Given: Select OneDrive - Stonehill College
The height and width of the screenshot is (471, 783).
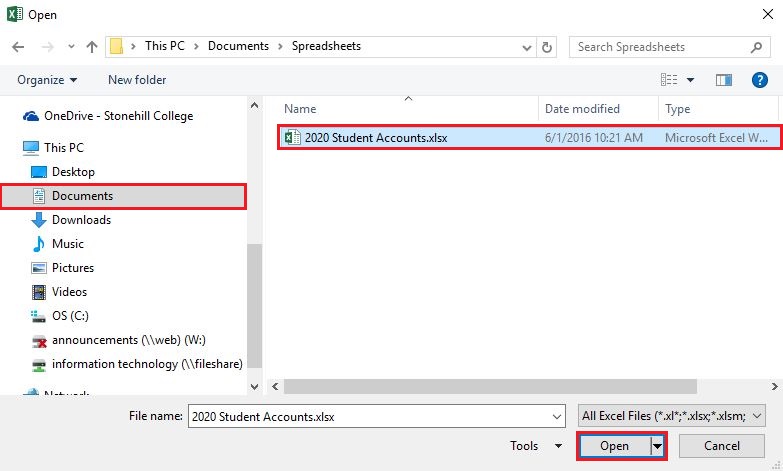Looking at the screenshot, I should coord(118,116).
